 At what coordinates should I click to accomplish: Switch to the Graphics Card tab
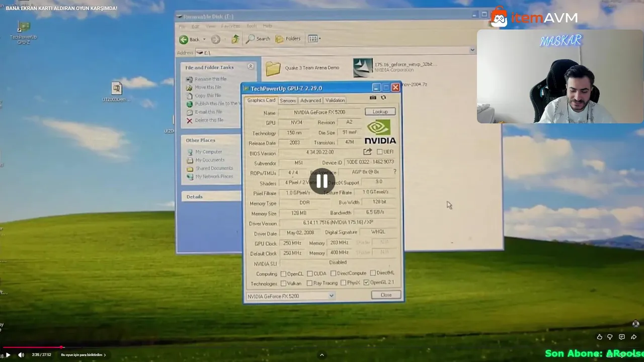coord(261,100)
